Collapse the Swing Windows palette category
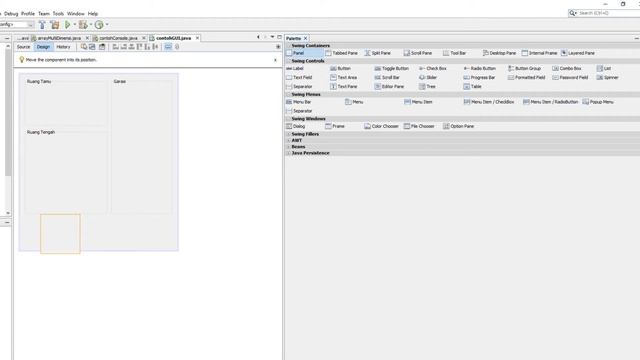The image size is (640, 360). pyautogui.click(x=288, y=119)
